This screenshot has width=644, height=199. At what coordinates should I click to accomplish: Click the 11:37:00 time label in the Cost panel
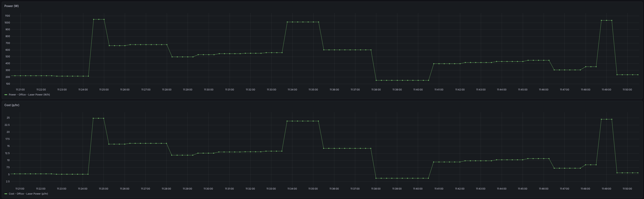pos(355,189)
